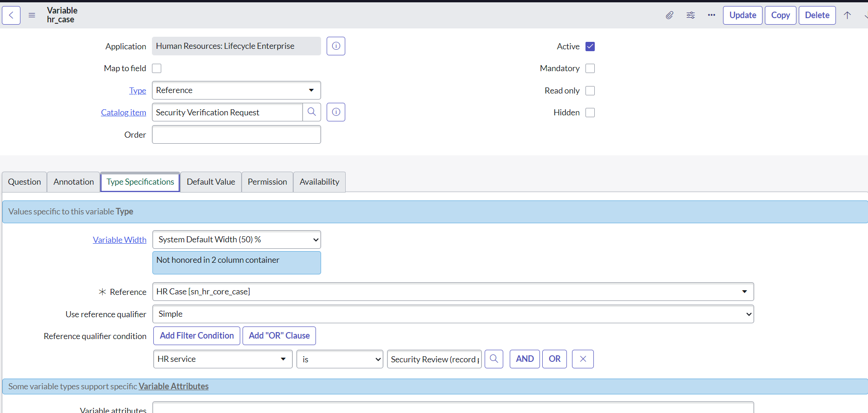Click the Update button
The height and width of the screenshot is (413, 868).
pos(743,15)
